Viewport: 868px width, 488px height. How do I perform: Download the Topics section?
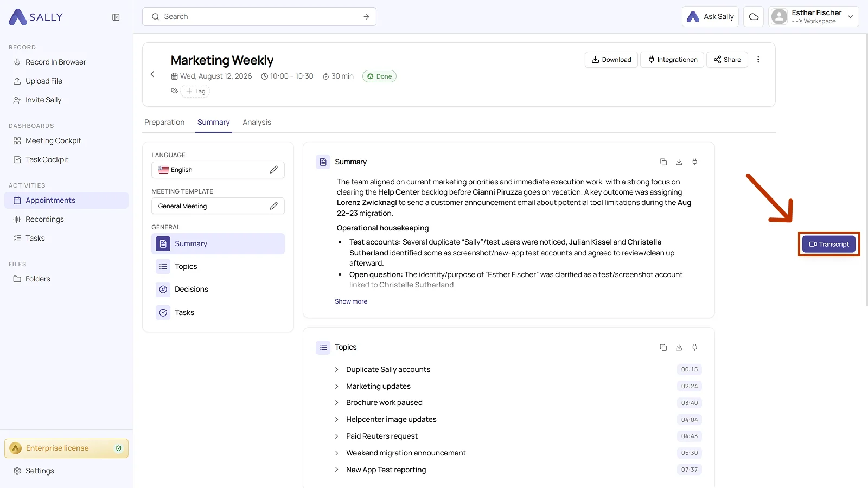pyautogui.click(x=679, y=348)
